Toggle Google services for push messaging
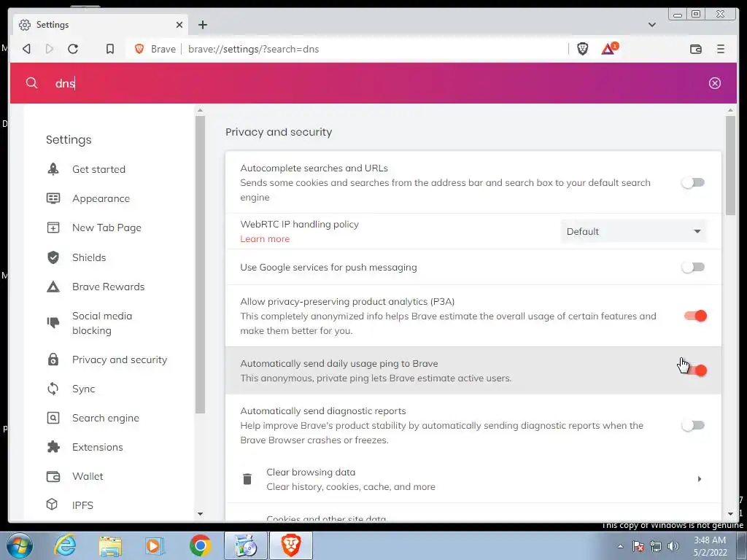The image size is (747, 560). pyautogui.click(x=693, y=267)
